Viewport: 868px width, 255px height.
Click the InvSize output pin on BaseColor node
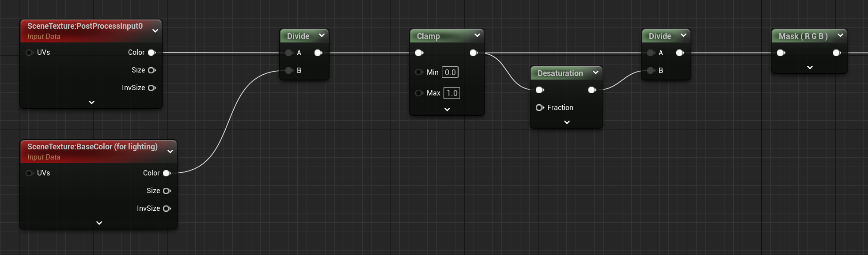[x=167, y=209]
